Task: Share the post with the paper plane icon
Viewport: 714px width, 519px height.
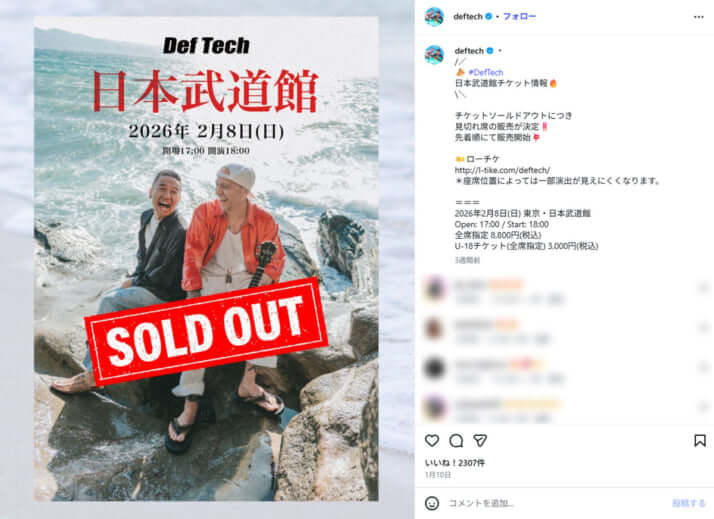Action: point(480,440)
